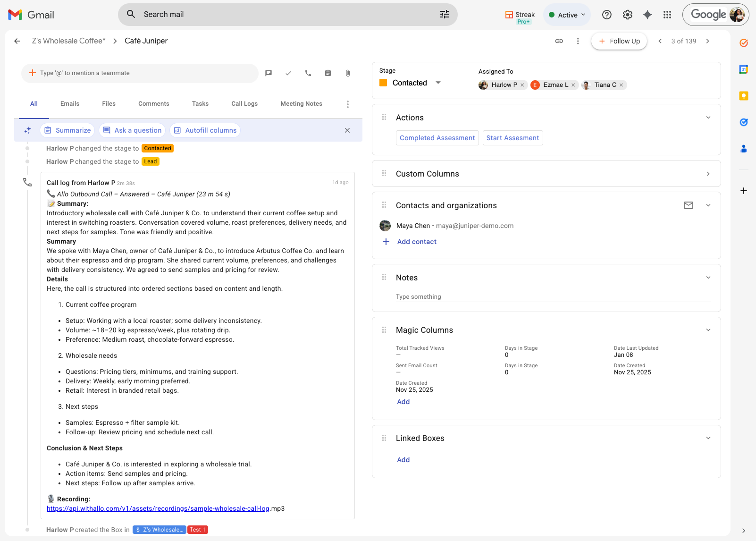This screenshot has width=756, height=541.
Task: Switch to the Tasks tab
Action: point(200,104)
